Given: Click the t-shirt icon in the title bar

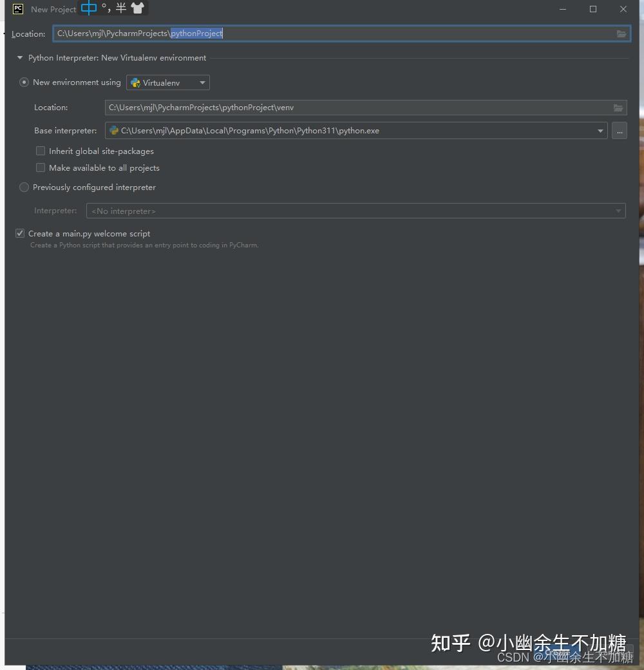Looking at the screenshot, I should (x=135, y=8).
